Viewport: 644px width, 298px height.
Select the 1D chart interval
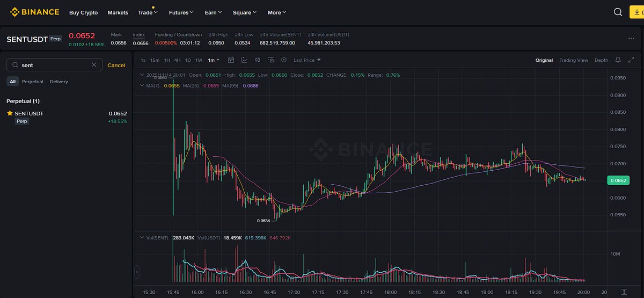(x=188, y=60)
